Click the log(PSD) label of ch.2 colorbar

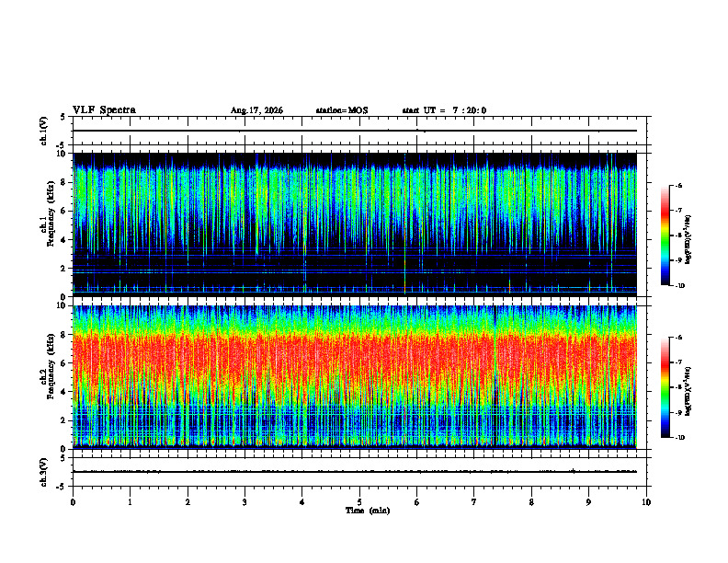click(x=688, y=392)
